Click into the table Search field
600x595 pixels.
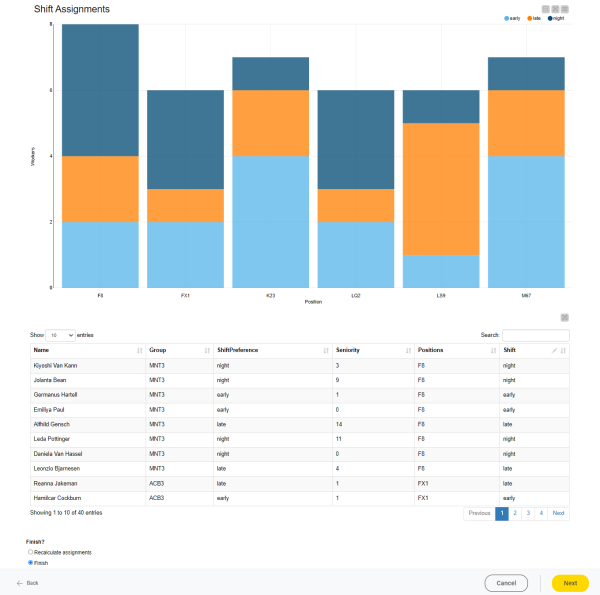535,335
